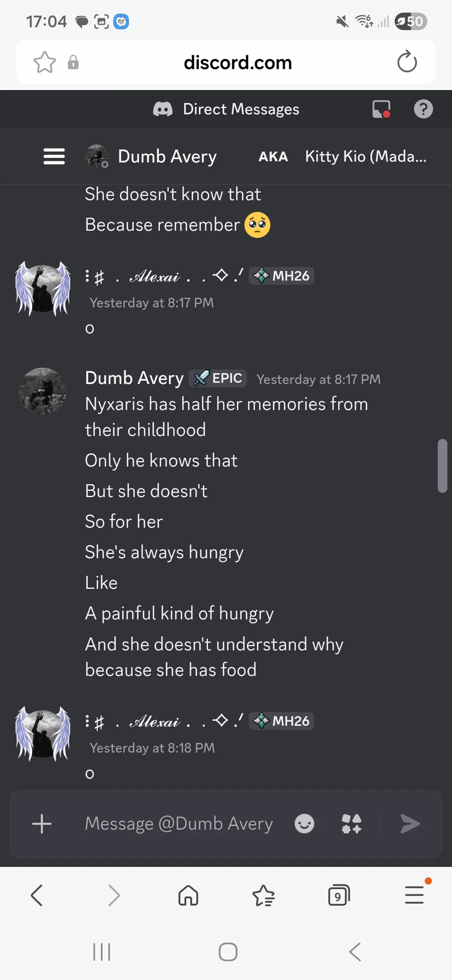Reload the discord.com page
Screen dimensions: 452x980
[407, 62]
